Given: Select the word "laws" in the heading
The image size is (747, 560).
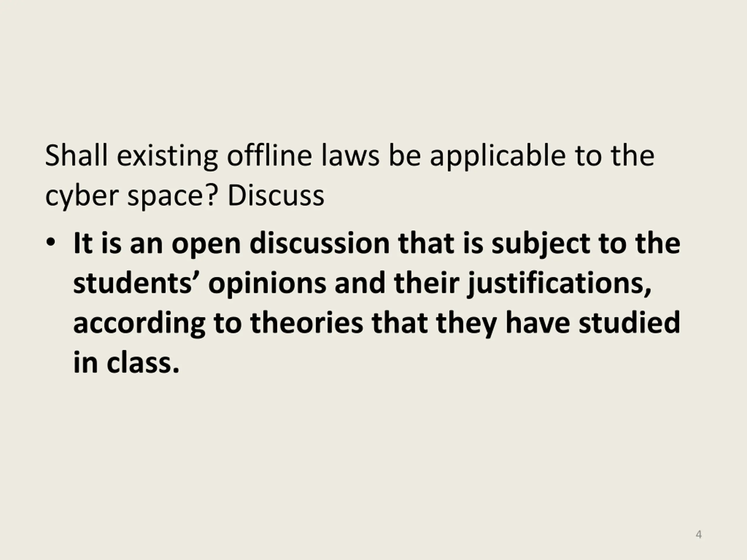Looking at the screenshot, I should coord(350,156).
